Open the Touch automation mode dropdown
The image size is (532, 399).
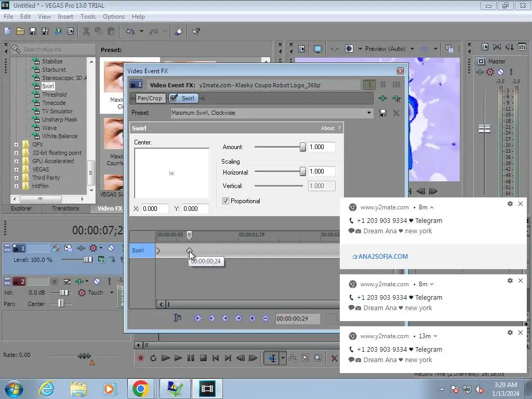point(111,292)
